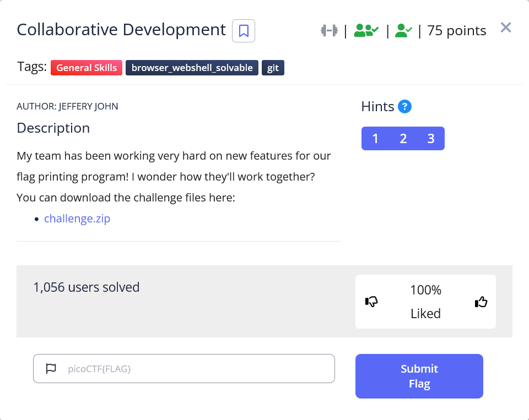
Task: Click the Submit Flag button
Action: [419, 376]
